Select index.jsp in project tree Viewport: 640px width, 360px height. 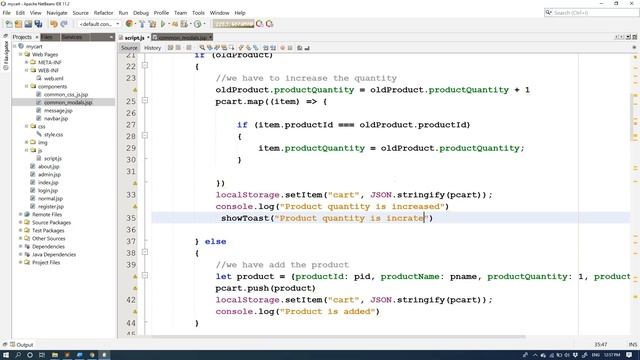tap(48, 182)
